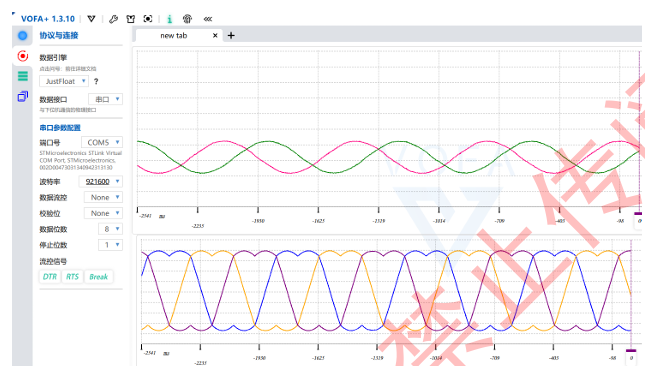Click the shirt skin theme icon
This screenshot has width=645, height=366.
pos(131,19)
